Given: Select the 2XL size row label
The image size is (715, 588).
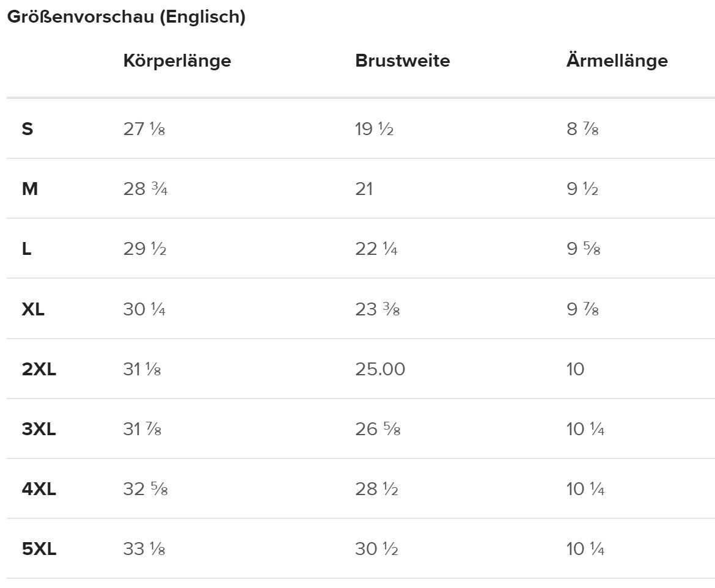Looking at the screenshot, I should point(39,369).
